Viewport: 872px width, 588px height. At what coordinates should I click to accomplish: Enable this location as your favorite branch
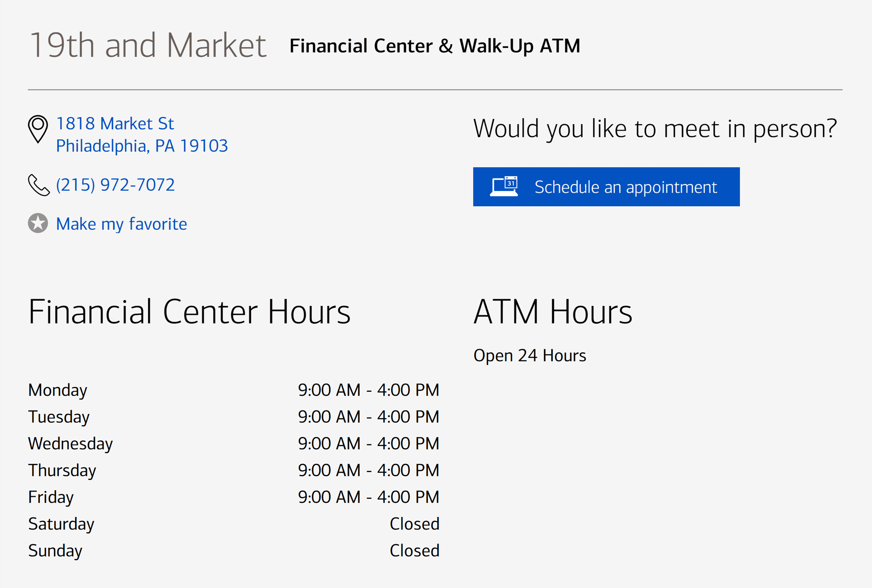(x=121, y=223)
